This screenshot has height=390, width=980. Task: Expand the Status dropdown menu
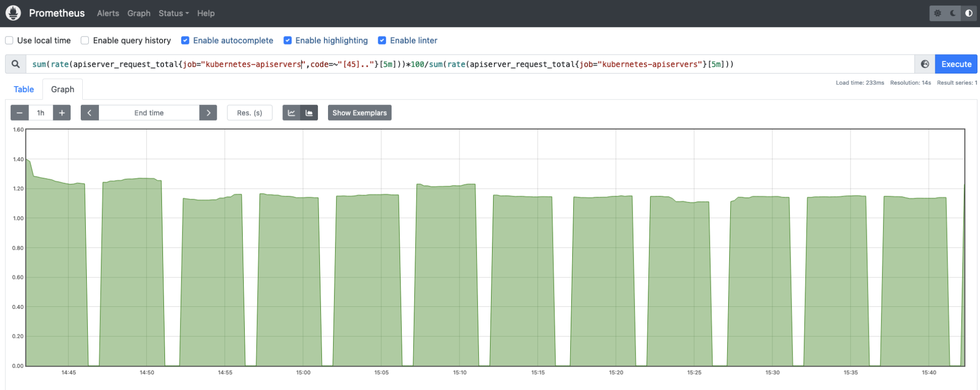click(x=174, y=13)
